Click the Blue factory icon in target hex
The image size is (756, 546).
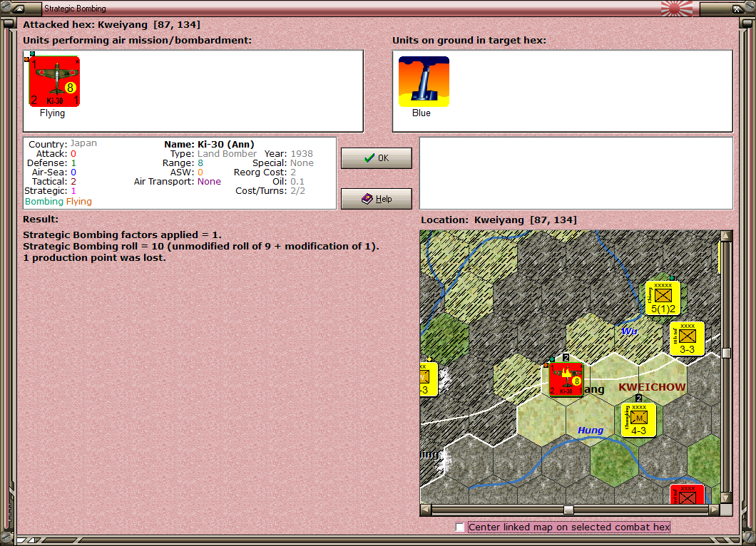coord(424,81)
